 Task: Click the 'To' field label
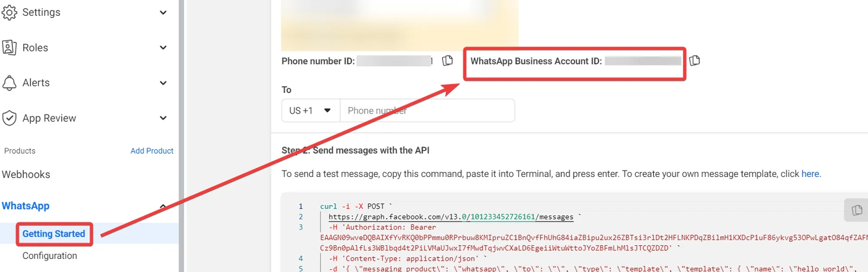[x=286, y=90]
